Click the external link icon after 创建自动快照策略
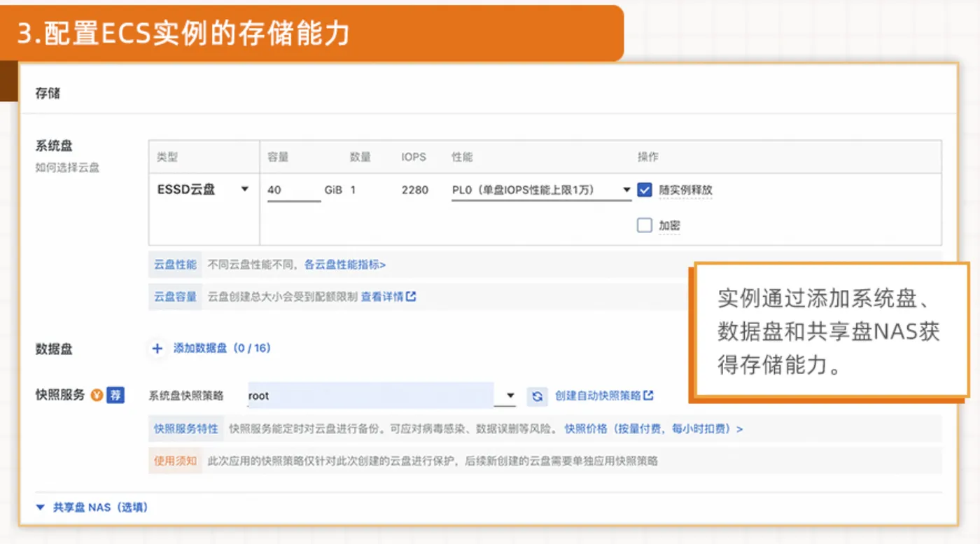980x544 pixels. (x=648, y=396)
